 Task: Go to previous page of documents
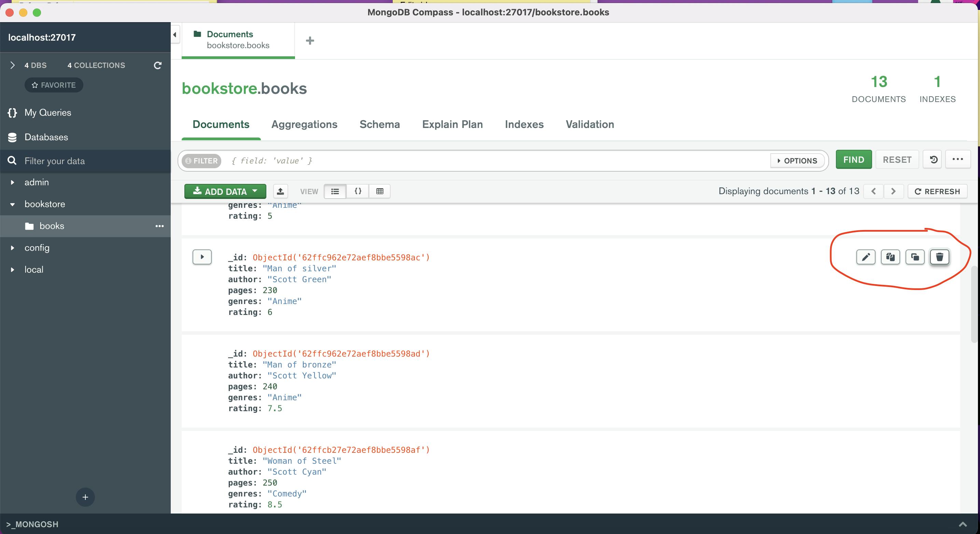coord(873,191)
